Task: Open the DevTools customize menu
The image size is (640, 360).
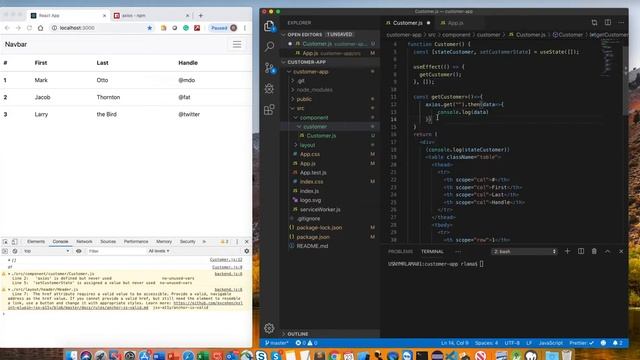Action: click(x=237, y=242)
